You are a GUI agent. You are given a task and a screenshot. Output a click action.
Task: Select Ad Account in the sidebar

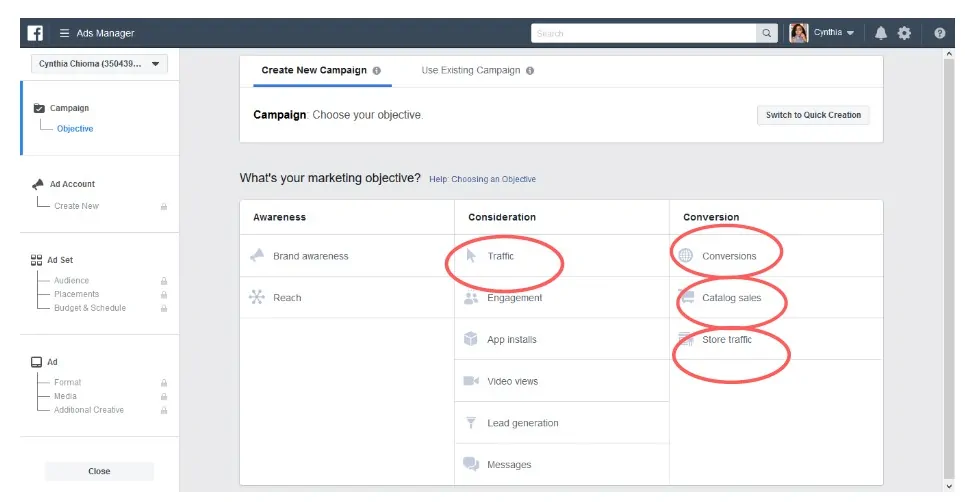(x=72, y=184)
